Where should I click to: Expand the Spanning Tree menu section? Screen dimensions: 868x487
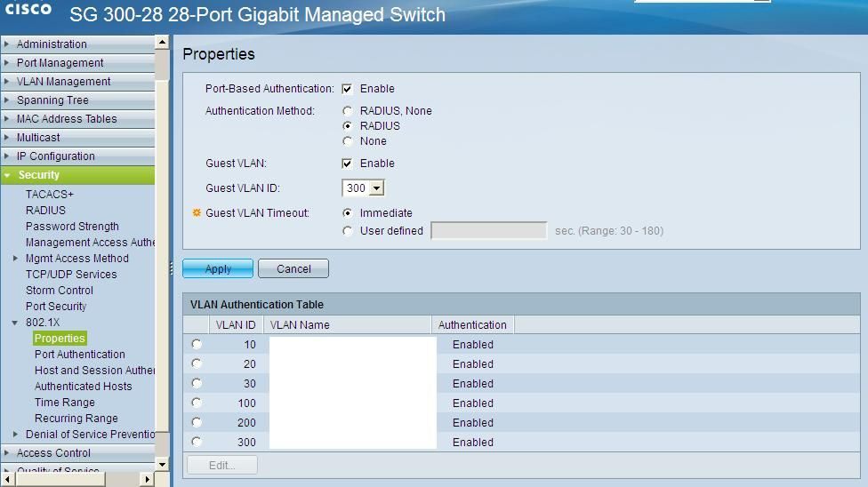click(78, 100)
